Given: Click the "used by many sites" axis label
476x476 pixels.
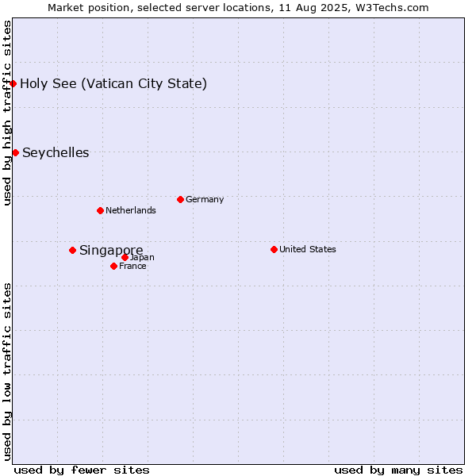Looking at the screenshot, I should pos(398,470).
